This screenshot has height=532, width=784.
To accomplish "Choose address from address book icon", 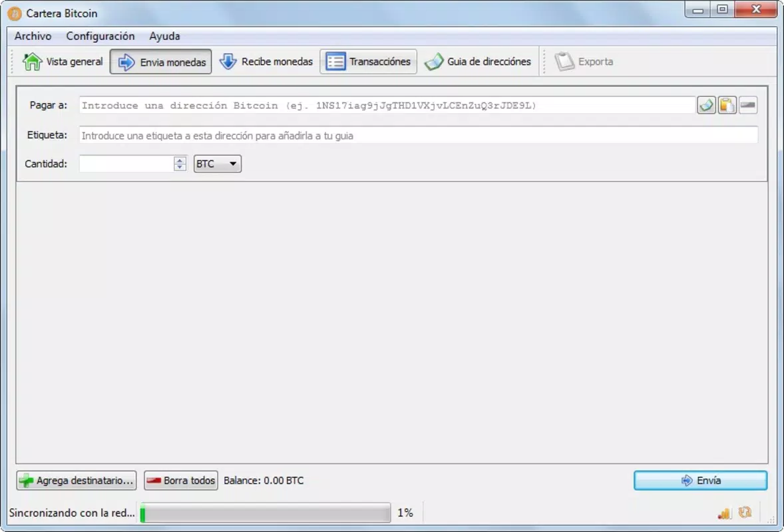I will (x=706, y=105).
